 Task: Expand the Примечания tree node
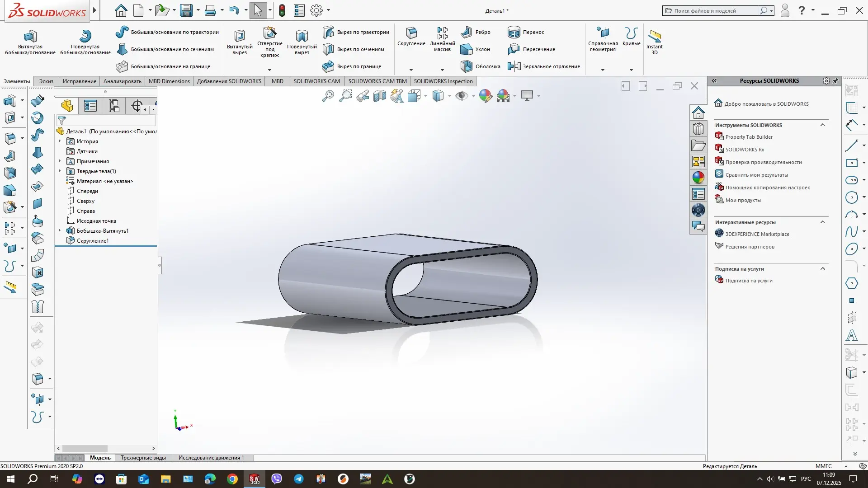60,161
